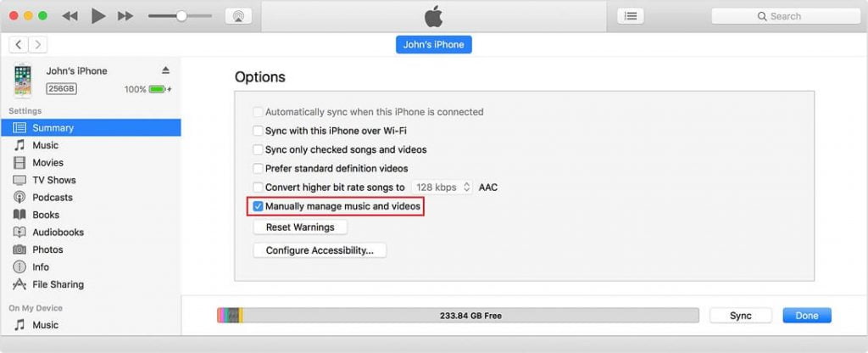Click the forward navigation chevron
The width and height of the screenshot is (868, 353).
38,44
